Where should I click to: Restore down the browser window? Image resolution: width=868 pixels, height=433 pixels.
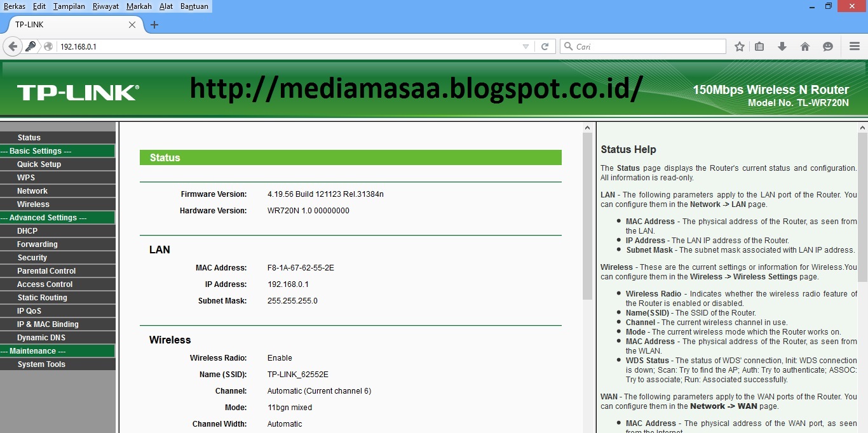(828, 6)
